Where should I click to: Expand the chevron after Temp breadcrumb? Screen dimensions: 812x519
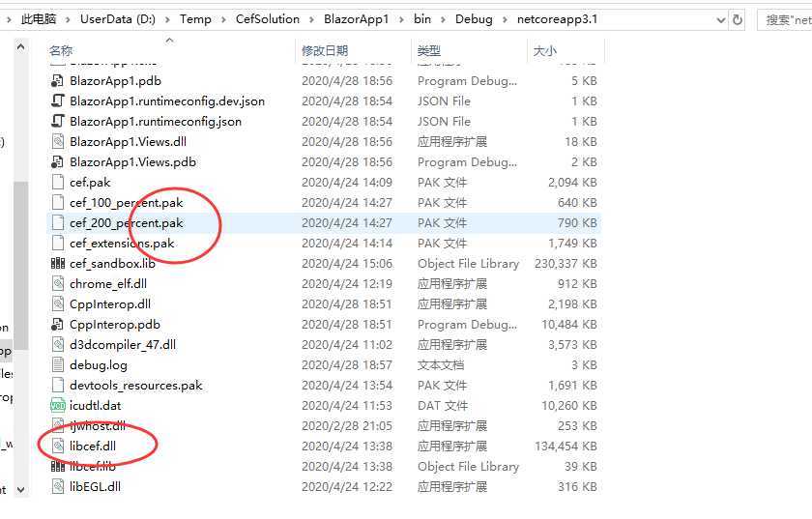pos(223,19)
